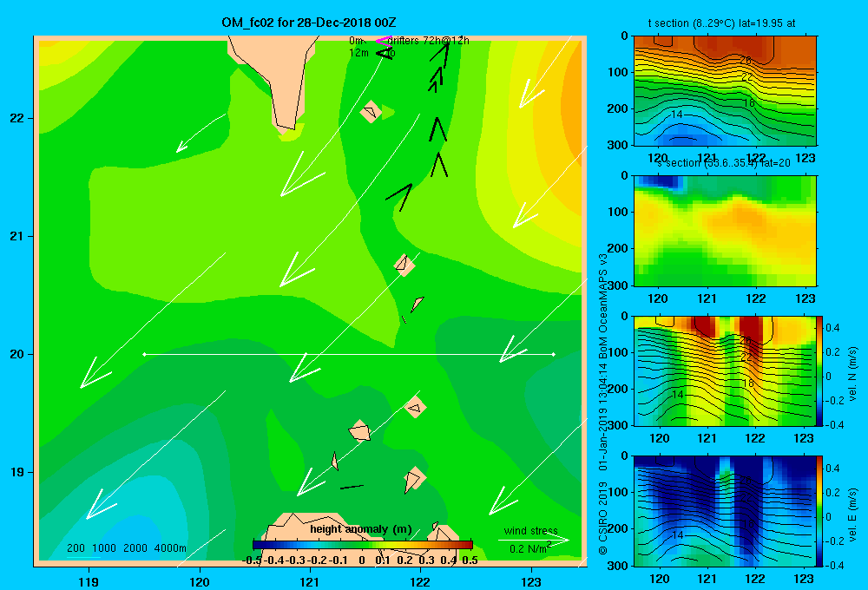Select the "drifters 72h@12h" legend text
The width and height of the screenshot is (868, 590).
428,41
